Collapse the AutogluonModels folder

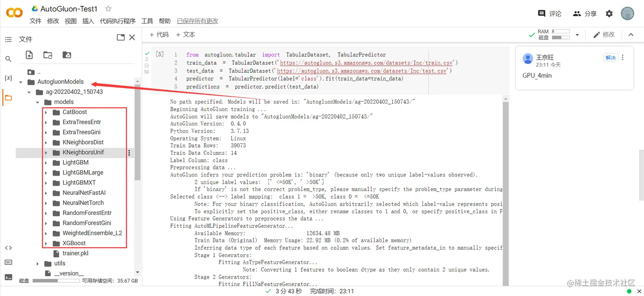[x=21, y=82]
